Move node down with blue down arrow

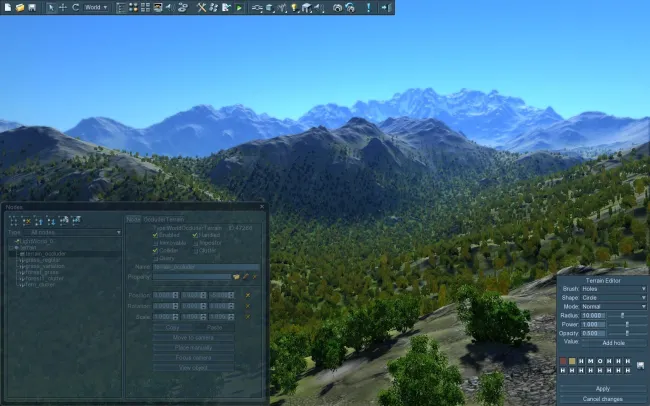(x=51, y=221)
